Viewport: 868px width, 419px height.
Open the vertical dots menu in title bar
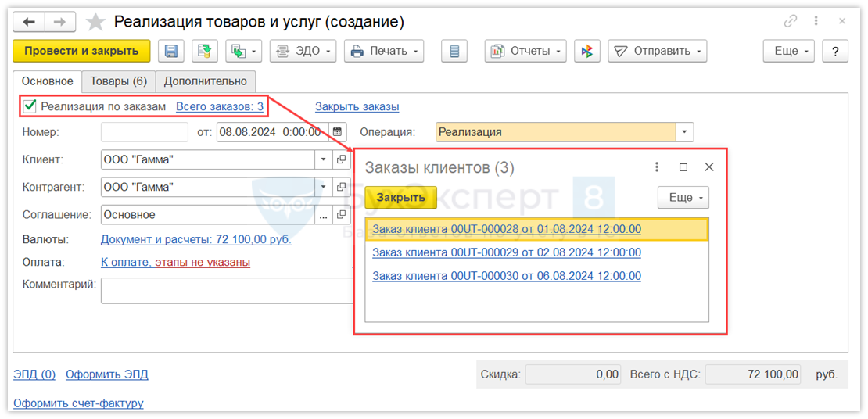click(x=816, y=21)
